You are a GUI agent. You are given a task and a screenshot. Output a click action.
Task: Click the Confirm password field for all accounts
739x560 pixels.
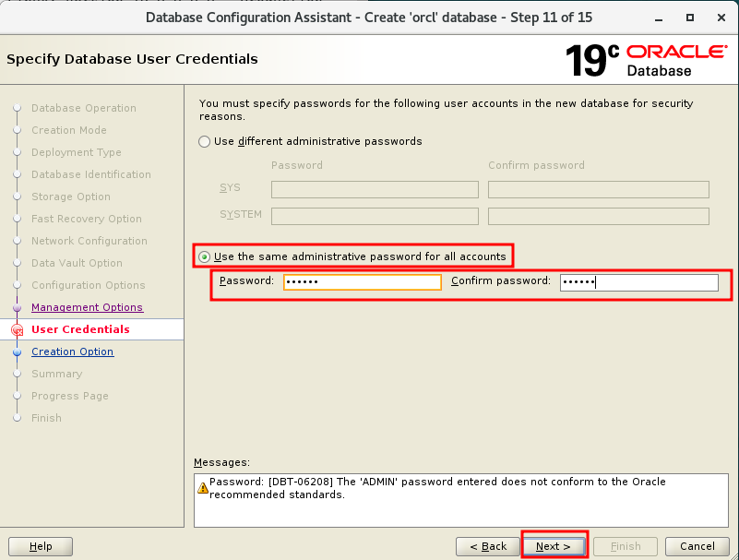639,282
